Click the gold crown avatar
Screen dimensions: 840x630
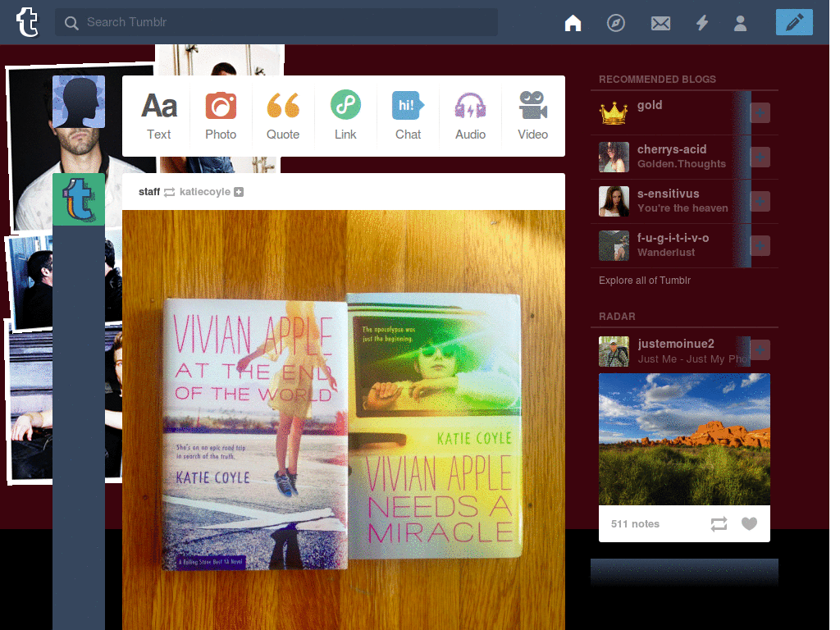click(x=614, y=112)
